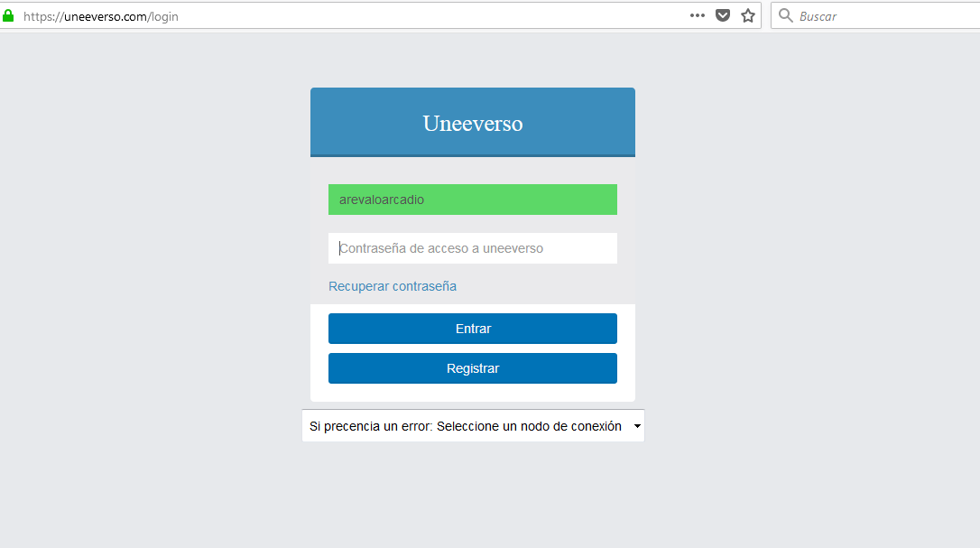Click the search magnifier icon

pyautogui.click(x=786, y=15)
